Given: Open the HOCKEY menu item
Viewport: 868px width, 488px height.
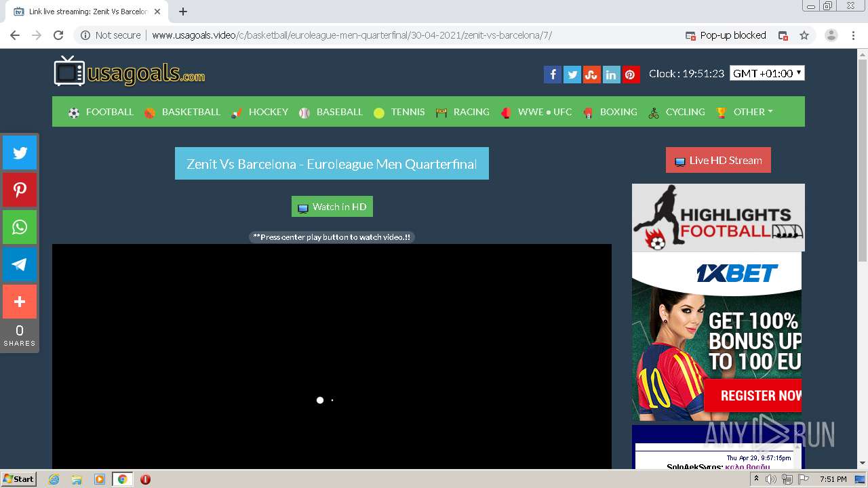Looking at the screenshot, I should (x=260, y=112).
